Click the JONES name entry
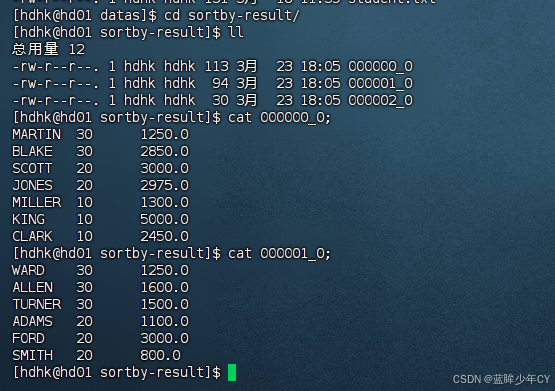 pyautogui.click(x=32, y=185)
